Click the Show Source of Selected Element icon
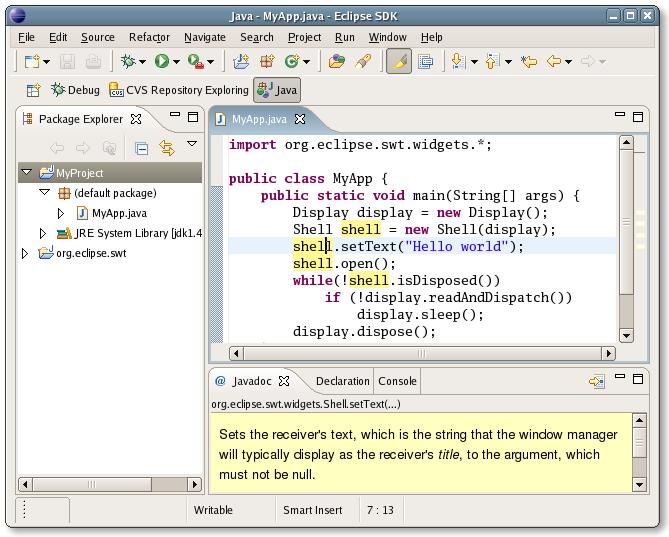Screen dimensions: 669x537 point(425,62)
